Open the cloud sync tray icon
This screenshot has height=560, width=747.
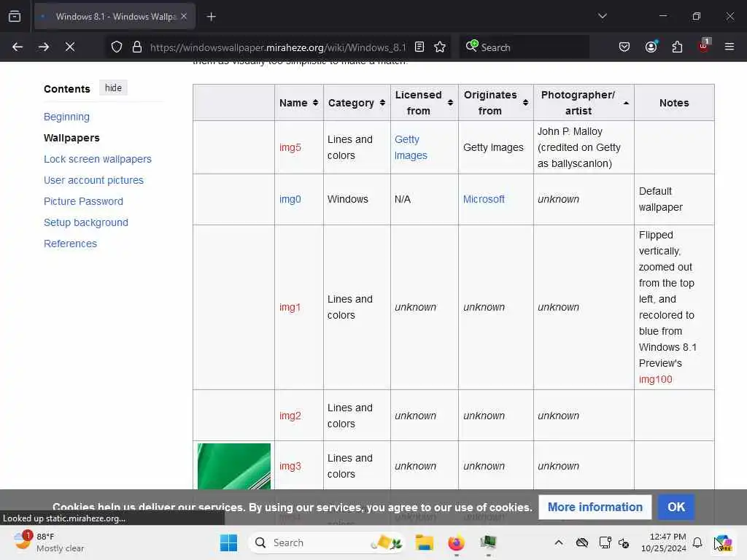tap(581, 542)
